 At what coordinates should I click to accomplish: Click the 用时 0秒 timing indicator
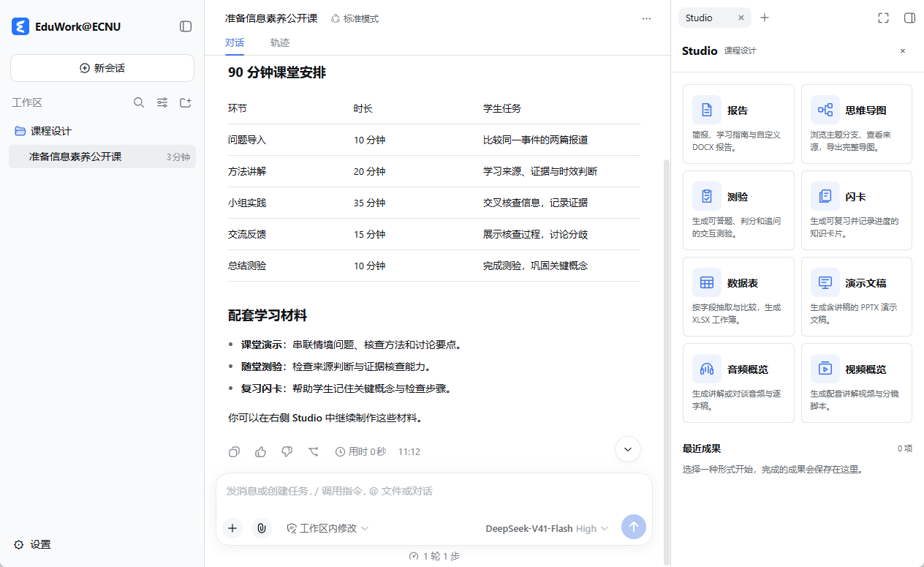click(x=360, y=451)
